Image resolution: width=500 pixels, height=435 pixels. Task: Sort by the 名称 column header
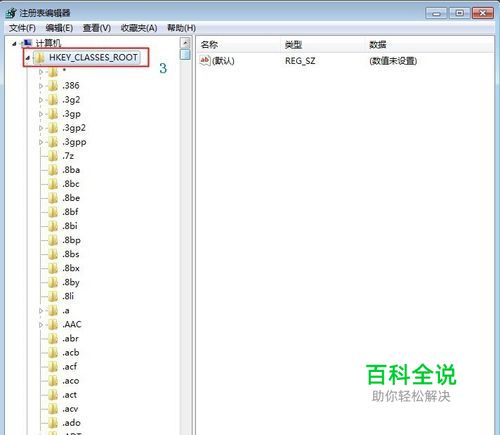[x=238, y=45]
